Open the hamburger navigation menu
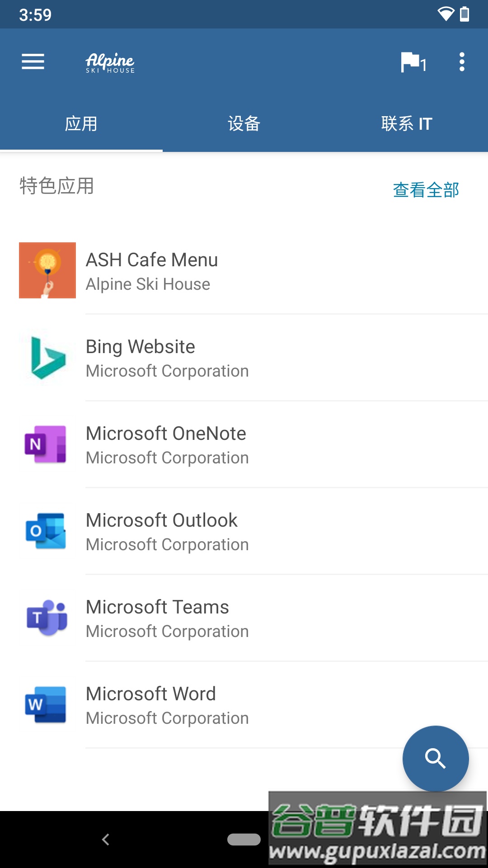The image size is (488, 868). (33, 61)
